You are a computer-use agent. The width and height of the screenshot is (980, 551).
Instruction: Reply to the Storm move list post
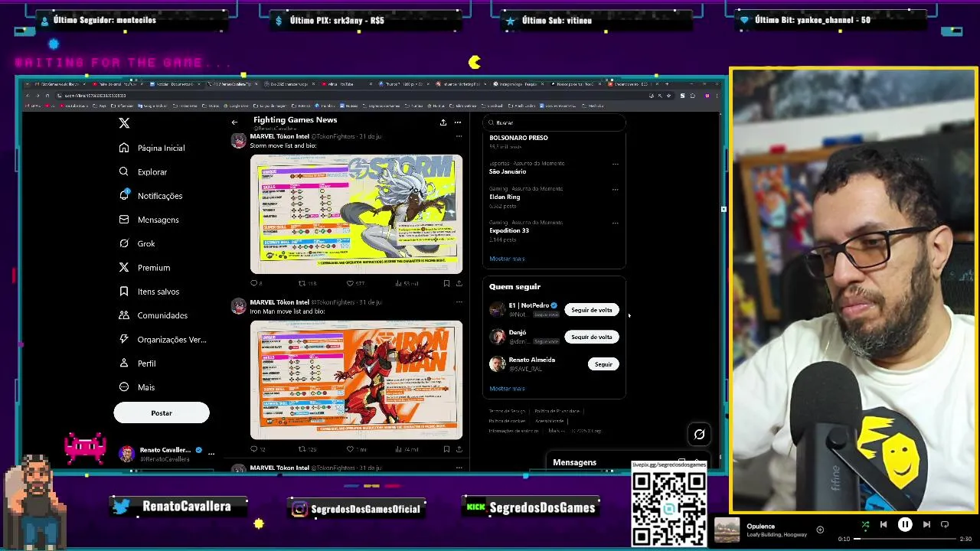[254, 283]
